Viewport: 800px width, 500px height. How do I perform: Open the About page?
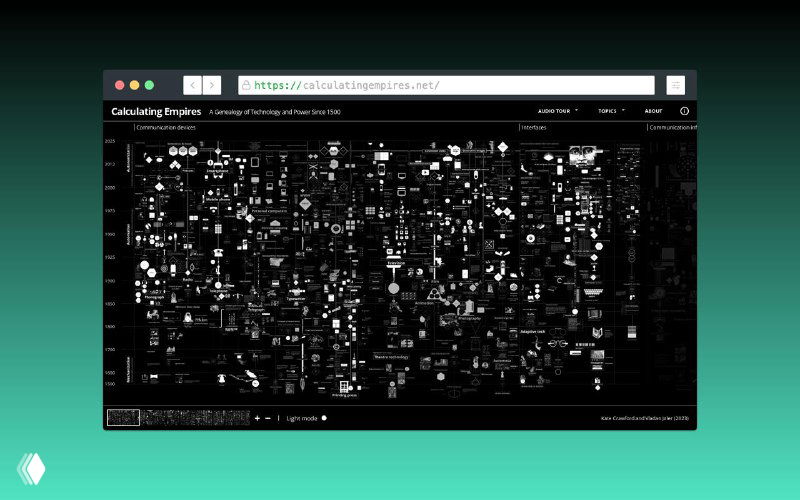pos(653,111)
